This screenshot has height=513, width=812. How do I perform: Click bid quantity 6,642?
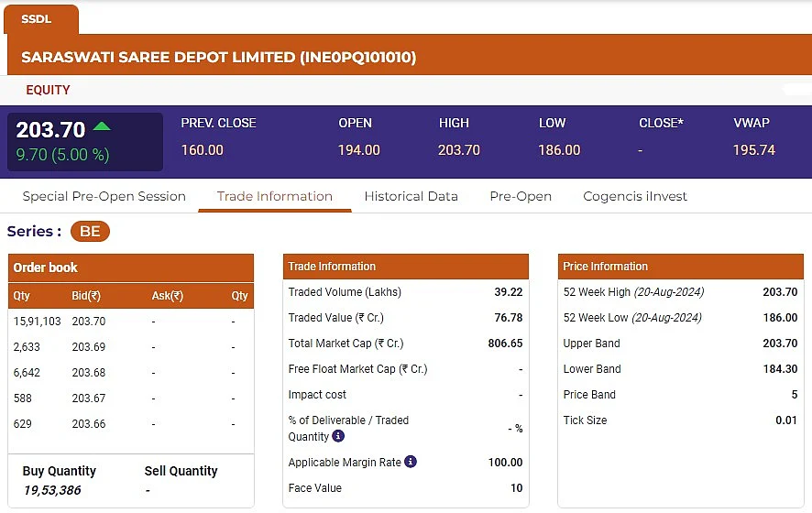(27, 373)
